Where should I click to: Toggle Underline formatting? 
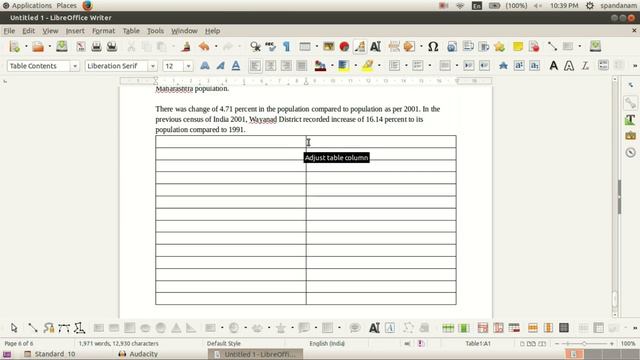236,66
